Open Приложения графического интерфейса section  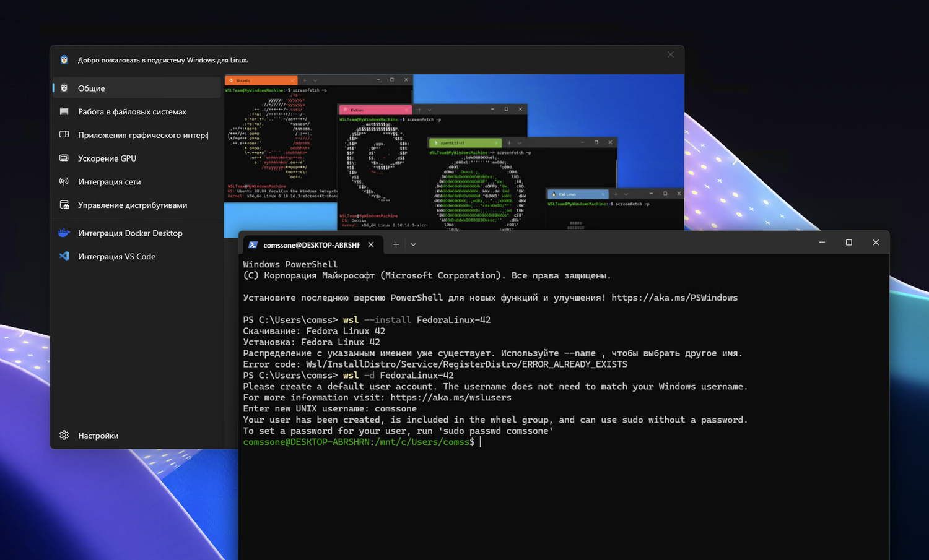click(137, 135)
